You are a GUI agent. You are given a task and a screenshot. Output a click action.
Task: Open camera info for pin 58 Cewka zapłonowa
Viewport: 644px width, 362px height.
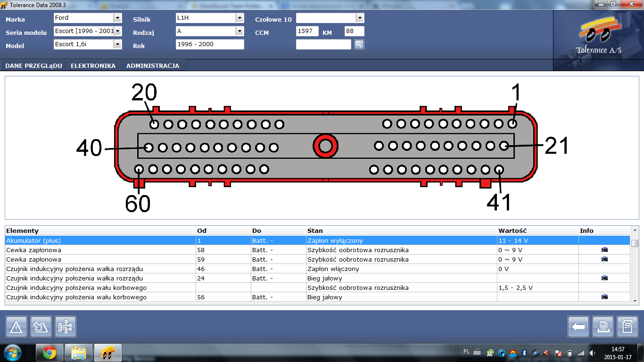tap(604, 250)
